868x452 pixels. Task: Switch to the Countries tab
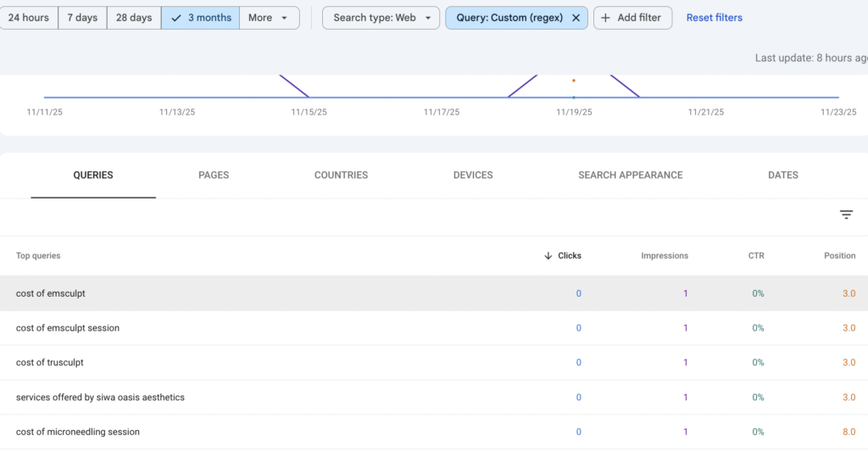tap(341, 176)
